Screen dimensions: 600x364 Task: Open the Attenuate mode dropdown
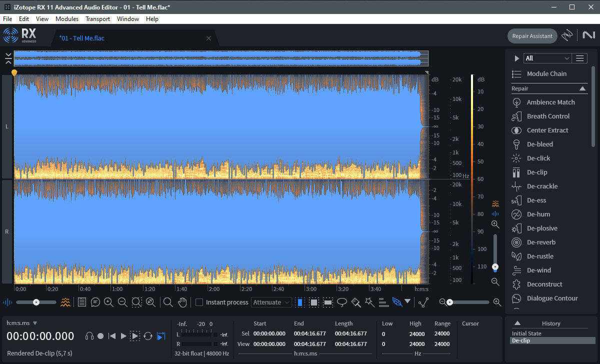[x=271, y=302]
